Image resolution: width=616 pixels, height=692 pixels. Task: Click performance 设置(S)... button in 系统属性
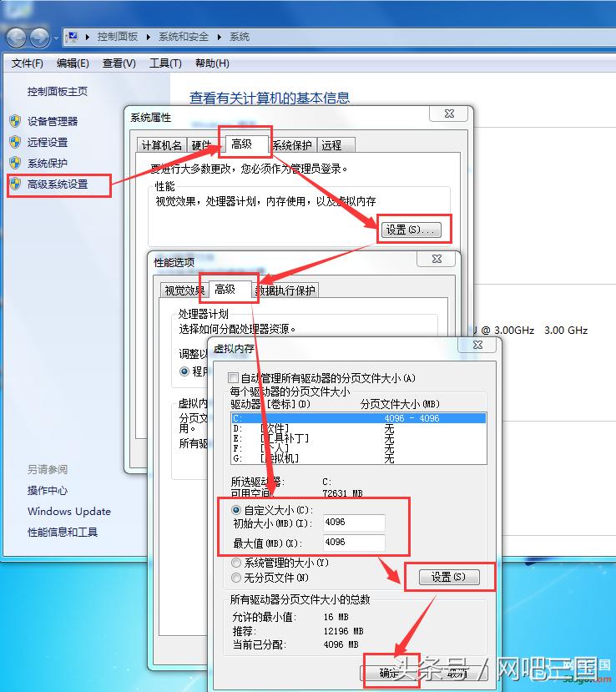[411, 230]
